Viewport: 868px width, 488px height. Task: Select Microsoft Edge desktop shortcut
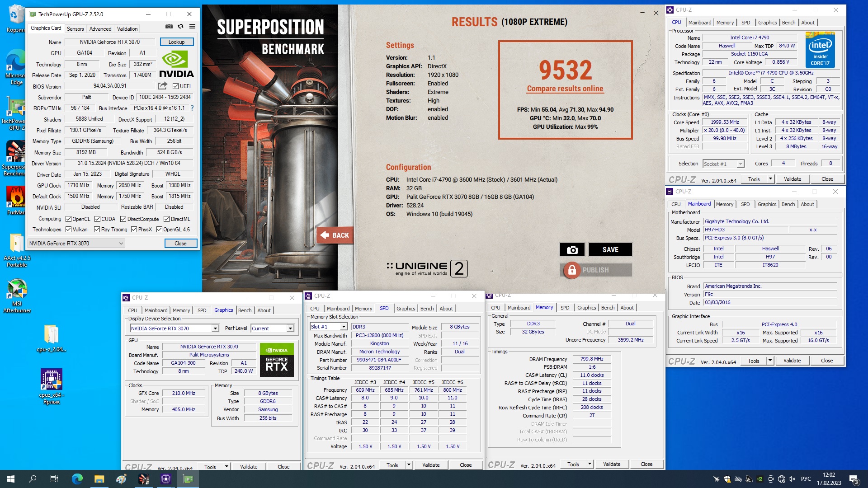pyautogui.click(x=16, y=67)
